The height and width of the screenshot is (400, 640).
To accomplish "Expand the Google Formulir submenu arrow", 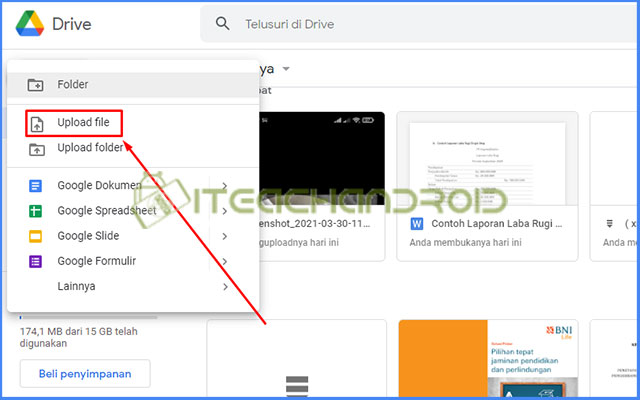I will click(225, 261).
